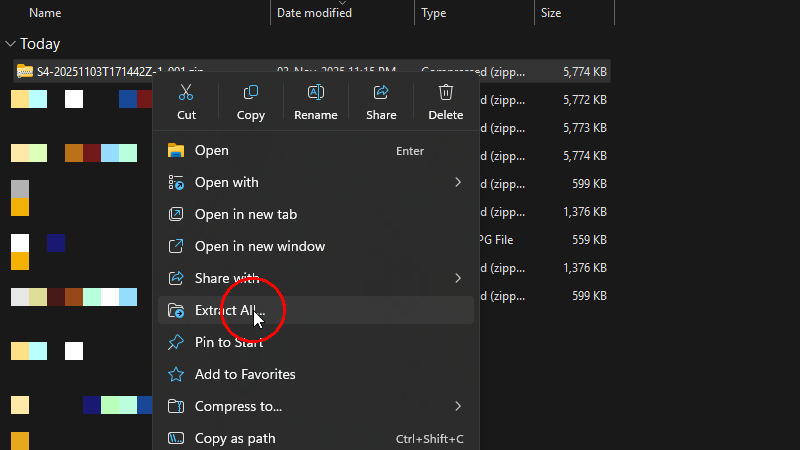This screenshot has width=800, height=450.
Task: Expand the Open with submenu arrow
Action: 458,182
